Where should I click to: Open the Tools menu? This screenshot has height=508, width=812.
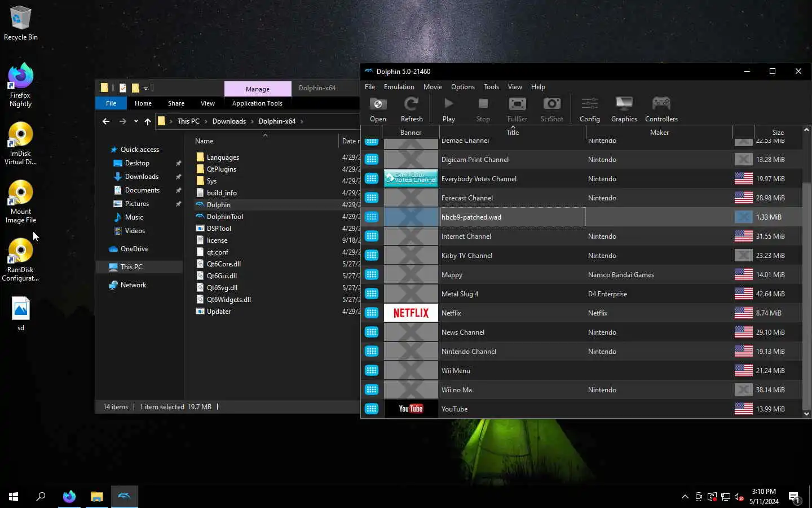point(491,87)
